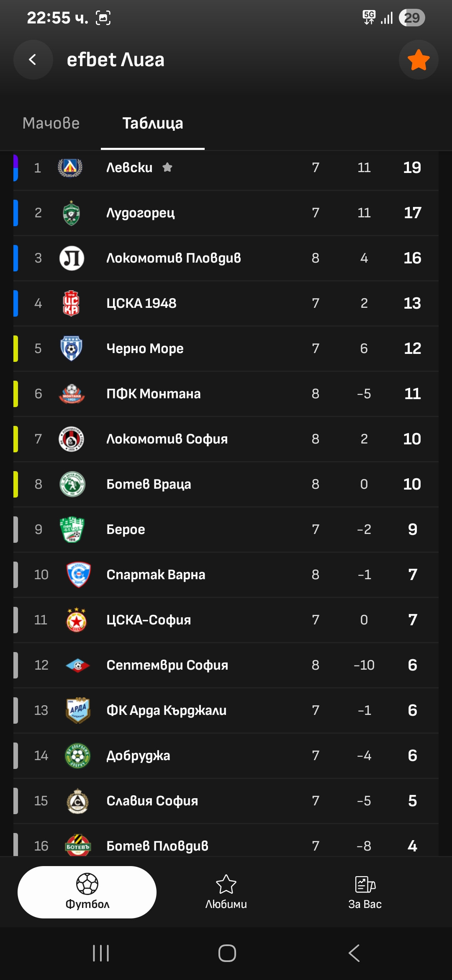This screenshot has height=980, width=452.
Task: Click the Берое green crest
Action: point(72,529)
